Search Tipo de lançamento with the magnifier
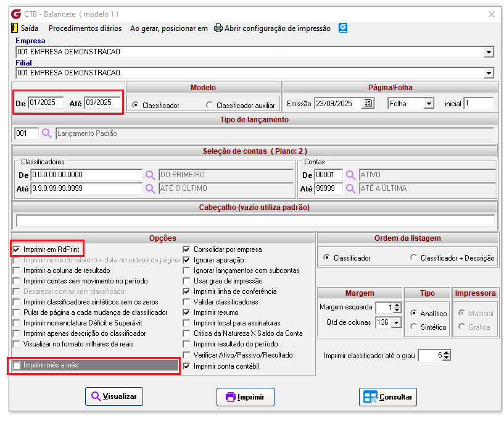504x423 pixels. (x=47, y=133)
